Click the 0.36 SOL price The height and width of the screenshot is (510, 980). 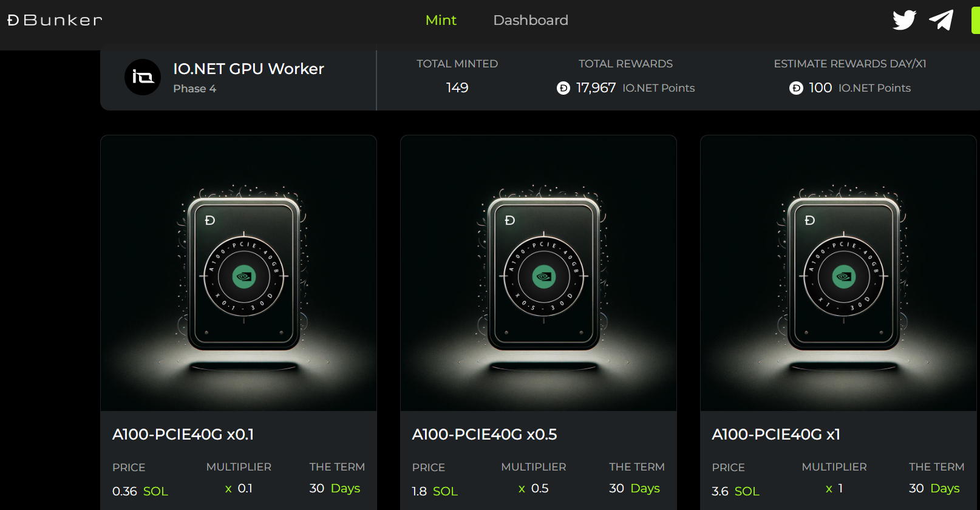(140, 491)
